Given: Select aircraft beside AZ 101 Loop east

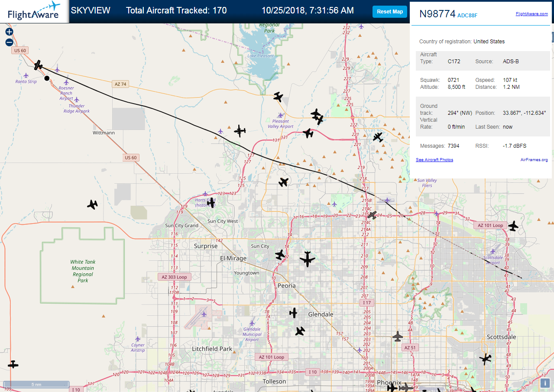Looking at the screenshot, I should (513, 226).
